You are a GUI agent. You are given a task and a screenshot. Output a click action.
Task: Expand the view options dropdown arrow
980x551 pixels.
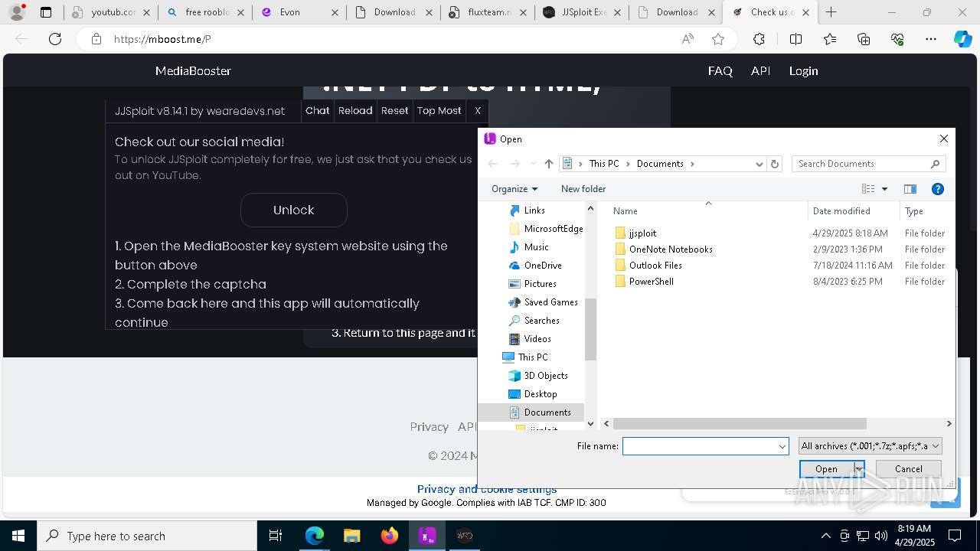(x=885, y=189)
